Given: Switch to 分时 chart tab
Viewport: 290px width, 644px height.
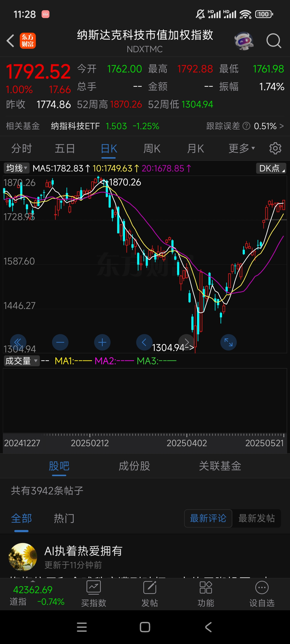Looking at the screenshot, I should tap(22, 148).
